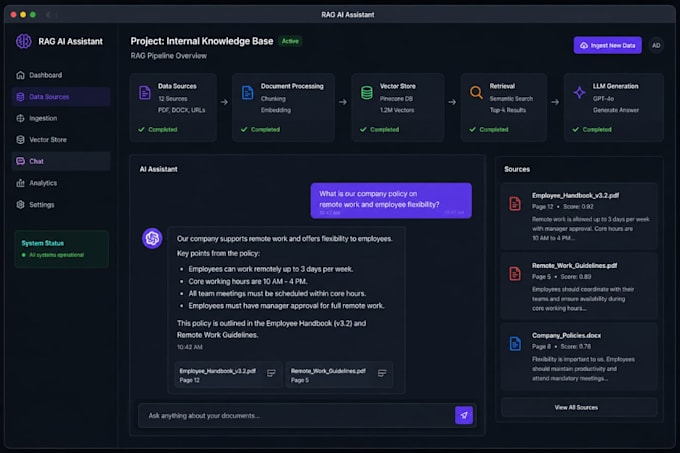Image resolution: width=680 pixels, height=453 pixels.
Task: Click the green Vector Store stack icon
Action: pyautogui.click(x=367, y=93)
